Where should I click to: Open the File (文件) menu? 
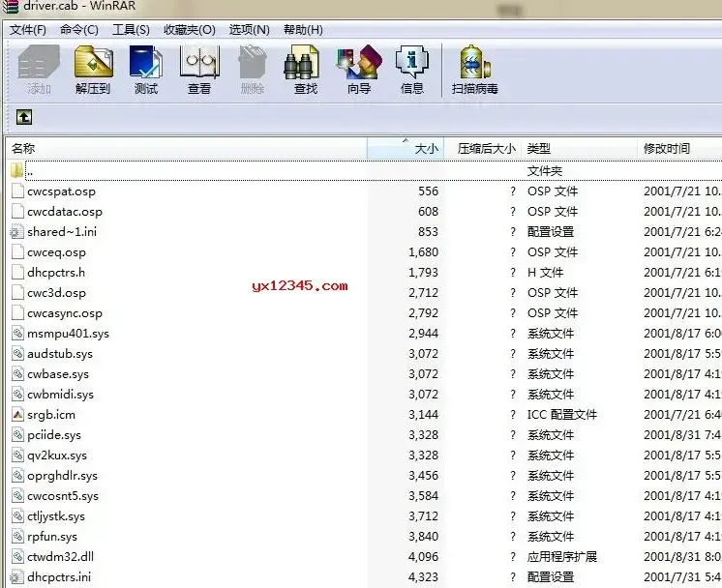tap(28, 30)
